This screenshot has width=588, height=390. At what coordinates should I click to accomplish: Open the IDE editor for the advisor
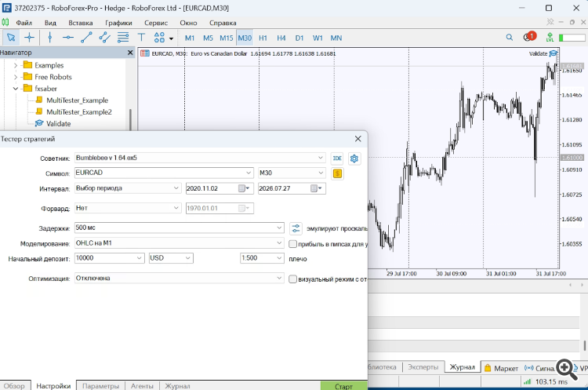337,159
